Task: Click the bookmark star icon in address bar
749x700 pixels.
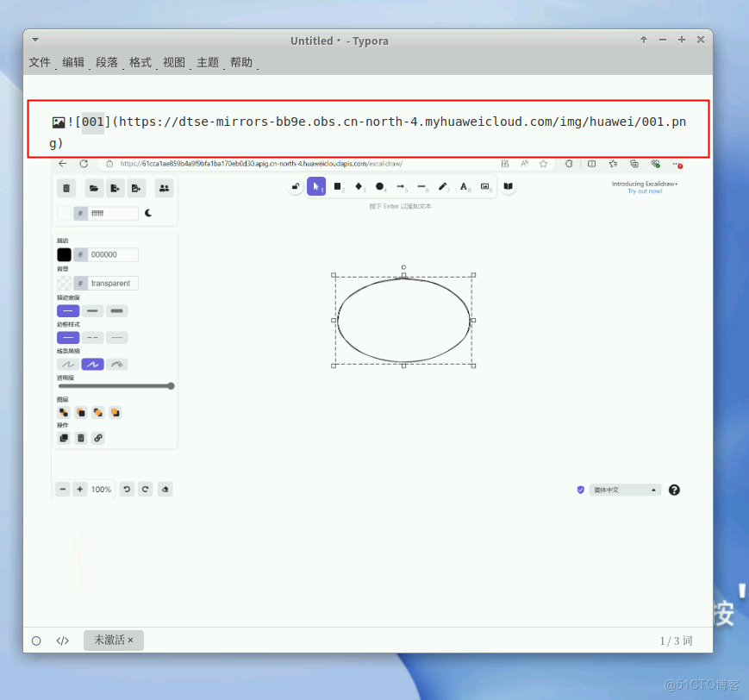Action: pyautogui.click(x=543, y=164)
